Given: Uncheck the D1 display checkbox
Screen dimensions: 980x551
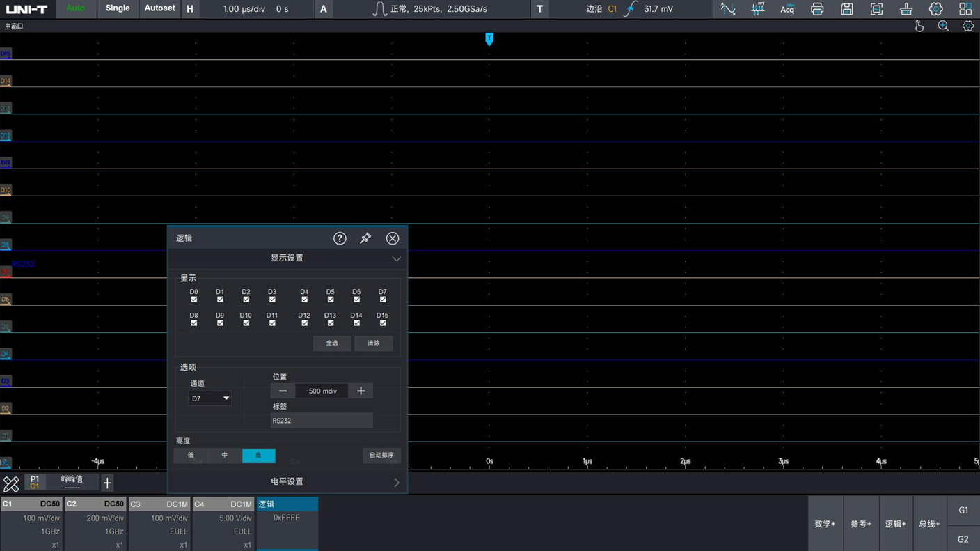Looking at the screenshot, I should point(220,300).
